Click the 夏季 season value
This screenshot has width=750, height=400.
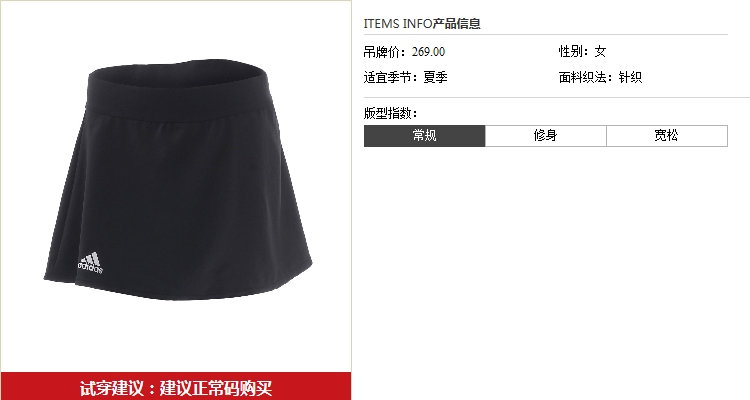coord(435,77)
